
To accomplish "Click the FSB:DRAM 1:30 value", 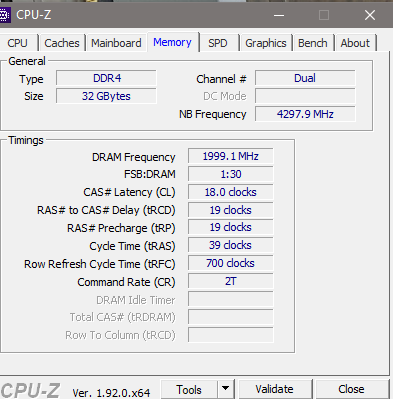I will (231, 174).
